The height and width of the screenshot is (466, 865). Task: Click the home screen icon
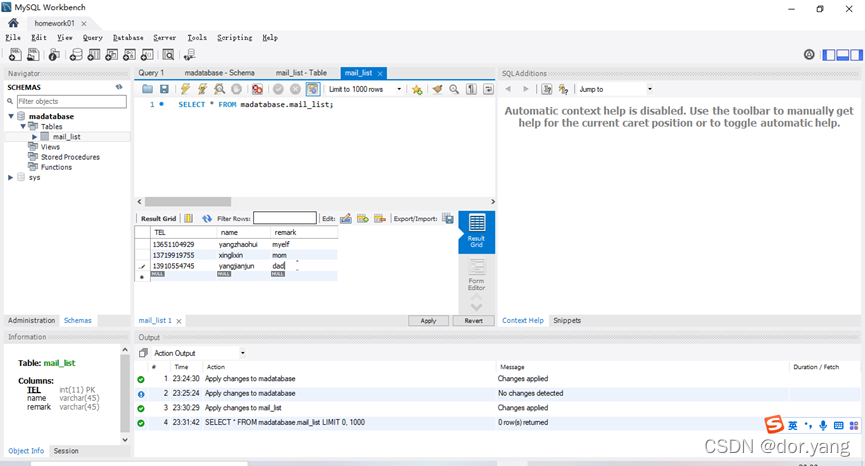[x=13, y=23]
